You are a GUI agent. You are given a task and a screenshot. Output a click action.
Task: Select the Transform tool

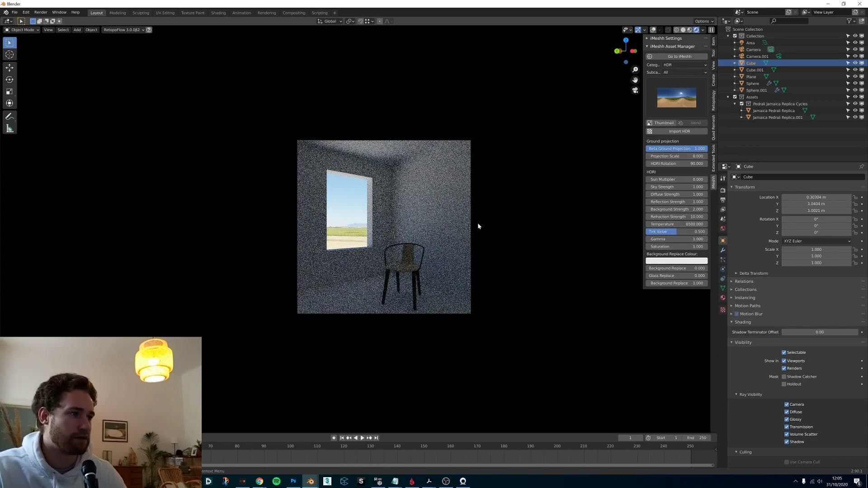pyautogui.click(x=9, y=103)
